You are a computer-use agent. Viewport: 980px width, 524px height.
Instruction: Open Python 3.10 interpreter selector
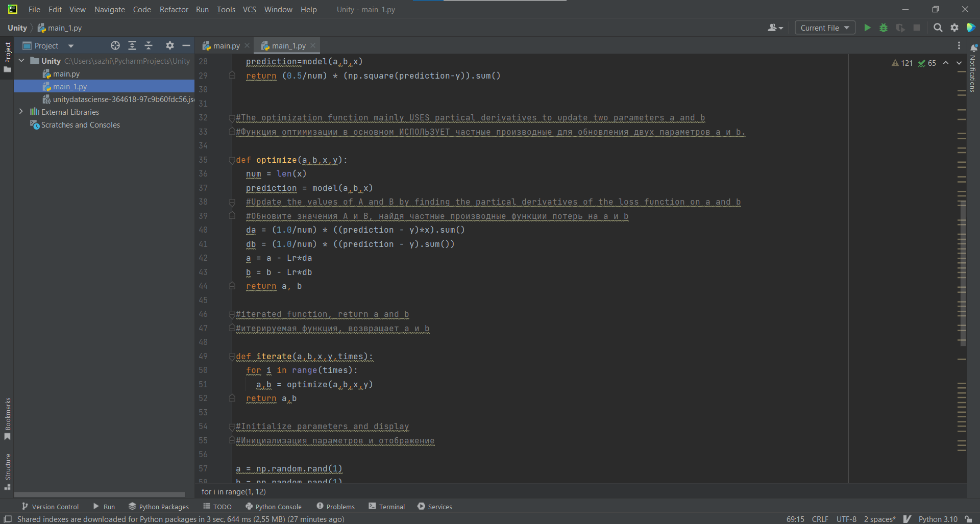click(938, 519)
